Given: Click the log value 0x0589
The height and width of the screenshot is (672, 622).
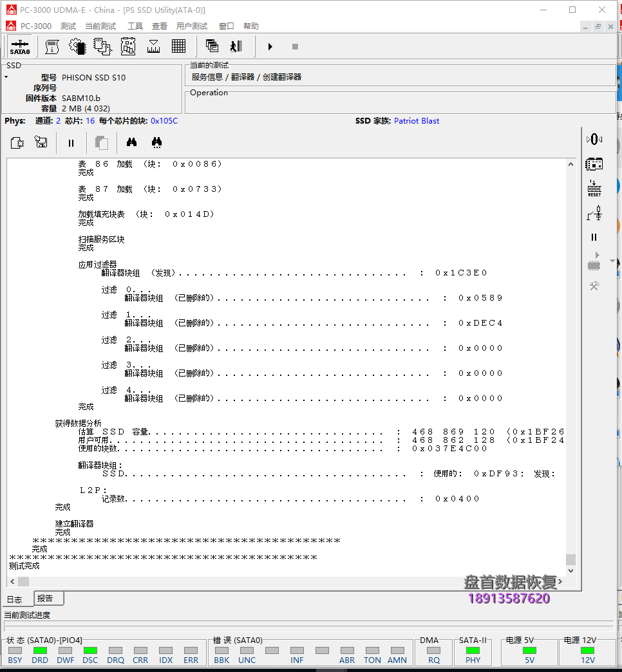Looking at the screenshot, I should pyautogui.click(x=480, y=298).
